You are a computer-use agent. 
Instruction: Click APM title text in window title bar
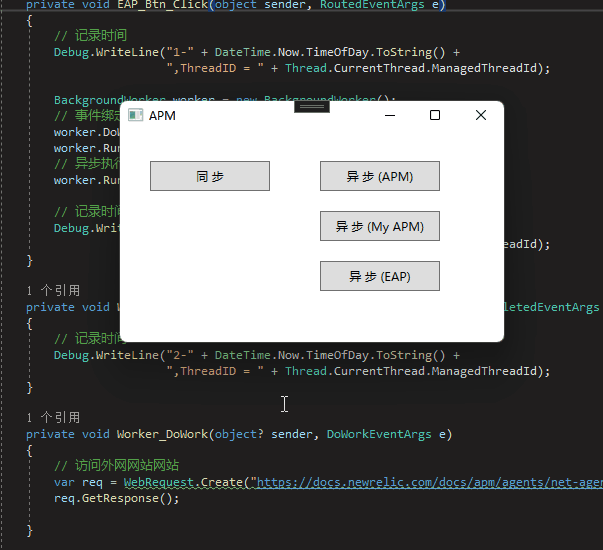click(162, 115)
